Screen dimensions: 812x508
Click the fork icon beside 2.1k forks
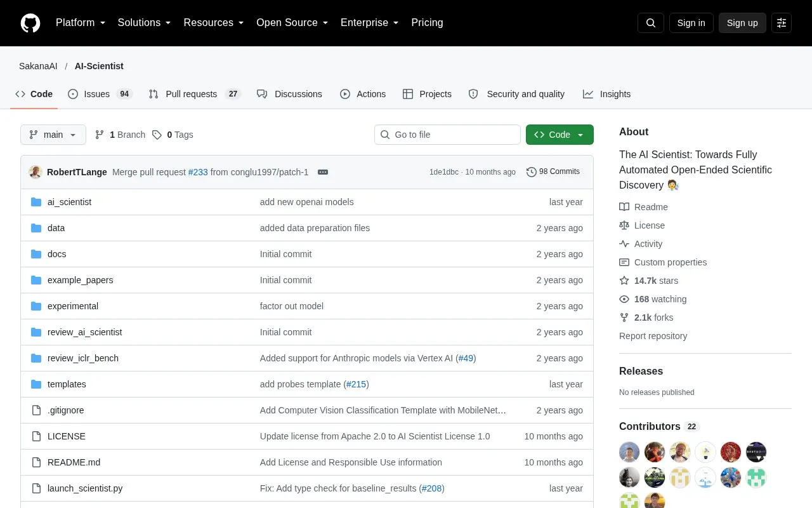tap(624, 317)
